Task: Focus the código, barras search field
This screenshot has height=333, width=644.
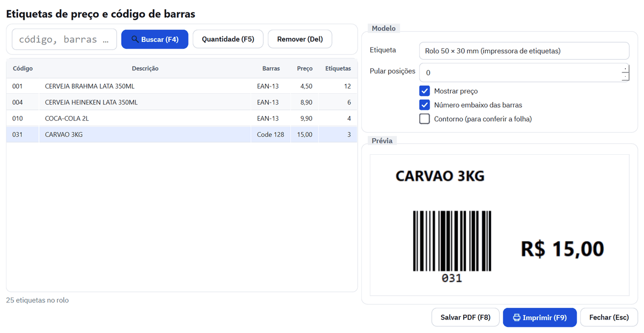Action: pos(64,39)
